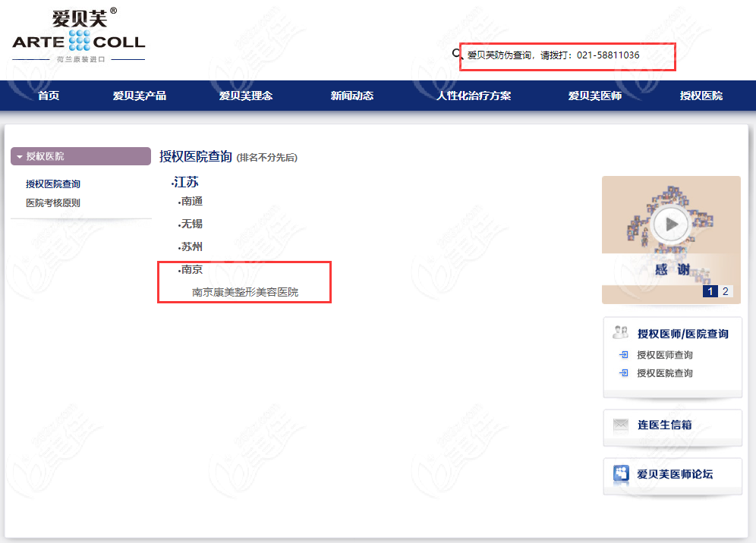Collapse the 南京 city entry
This screenshot has height=543, width=756.
(191, 269)
